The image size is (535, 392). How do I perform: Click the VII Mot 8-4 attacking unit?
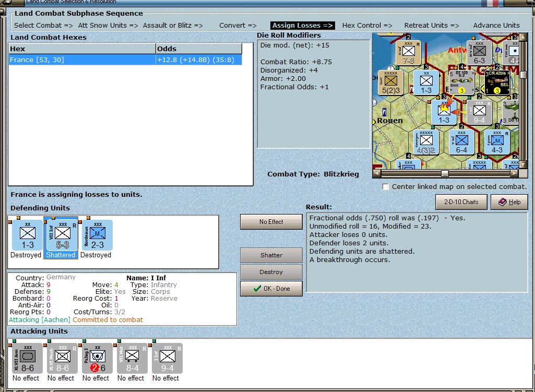[132, 358]
